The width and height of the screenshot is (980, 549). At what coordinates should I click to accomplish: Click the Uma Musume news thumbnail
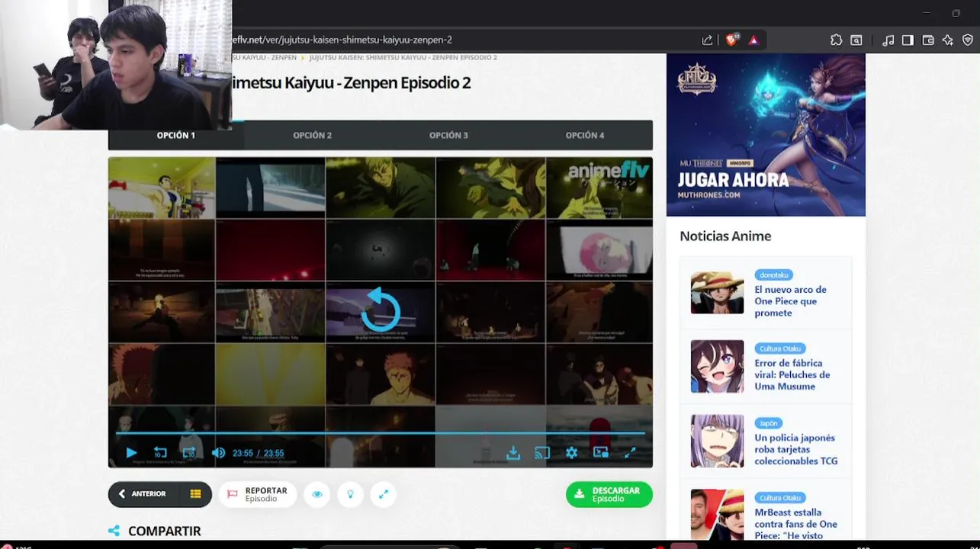point(717,367)
